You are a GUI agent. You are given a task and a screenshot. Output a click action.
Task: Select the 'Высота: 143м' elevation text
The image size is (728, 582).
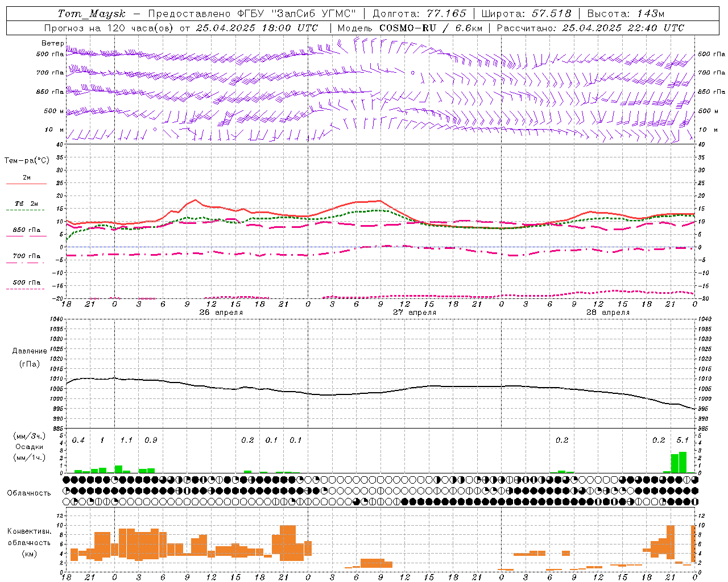point(626,14)
